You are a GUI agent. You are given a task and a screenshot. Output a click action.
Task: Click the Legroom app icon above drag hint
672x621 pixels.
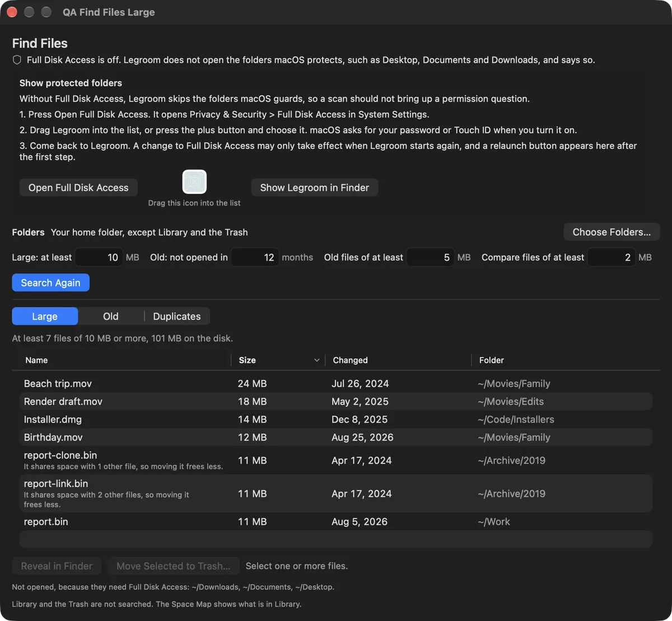(x=194, y=182)
